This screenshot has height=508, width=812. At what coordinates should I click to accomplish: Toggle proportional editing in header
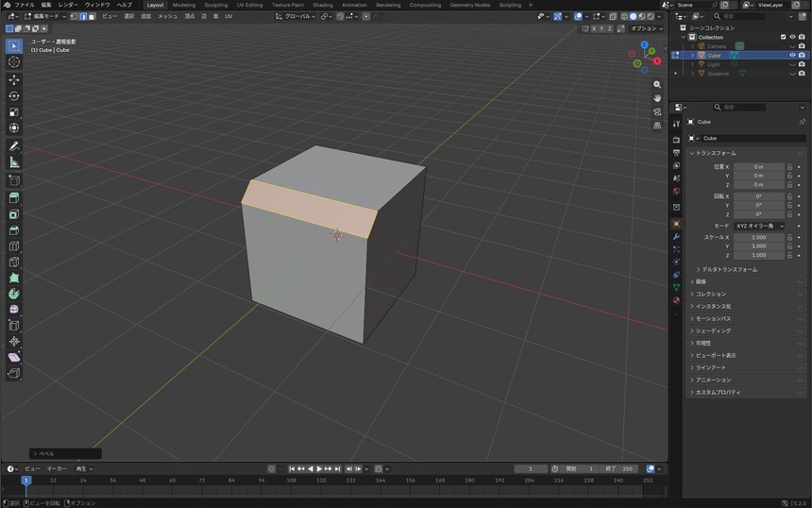pyautogui.click(x=366, y=17)
